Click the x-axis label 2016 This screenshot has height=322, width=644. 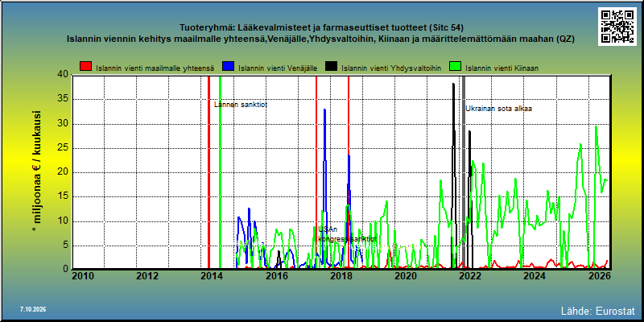[x=275, y=276]
